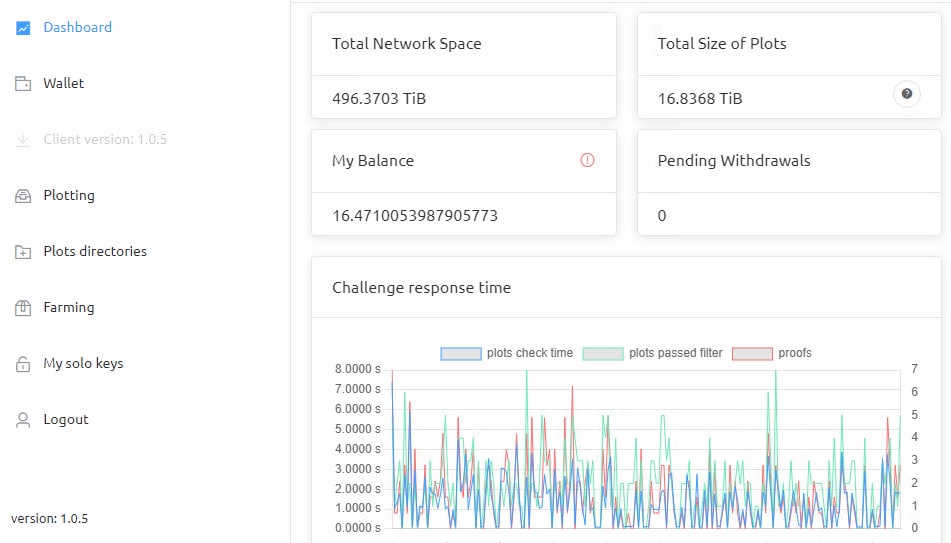Click the version: 1.0.5 footer text
Screen dimensions: 951x543
[x=49, y=519]
